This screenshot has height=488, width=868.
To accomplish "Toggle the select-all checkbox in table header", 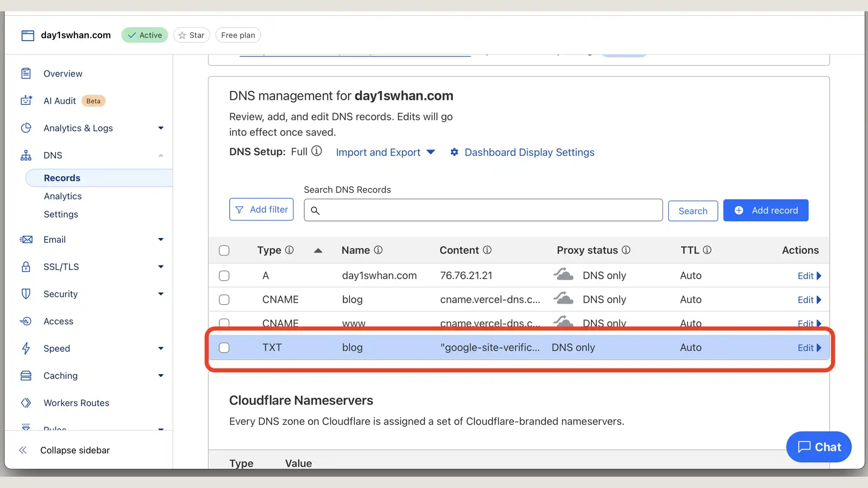I will (224, 250).
